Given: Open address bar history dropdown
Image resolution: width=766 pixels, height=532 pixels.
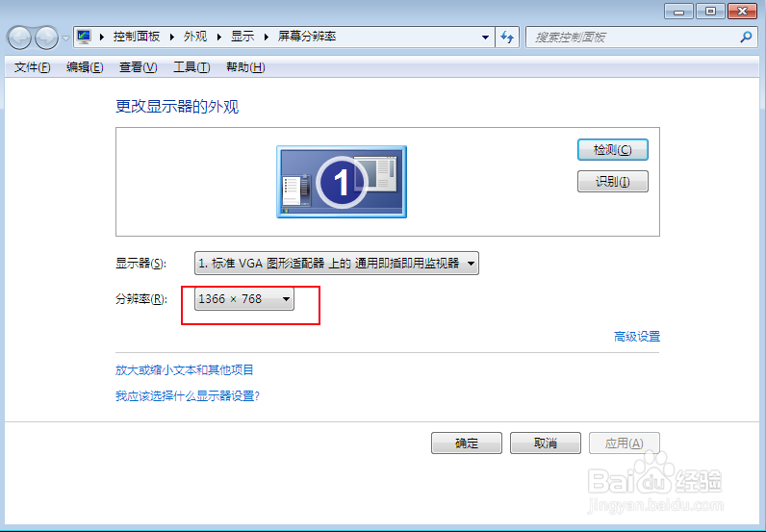Looking at the screenshot, I should coord(485,38).
